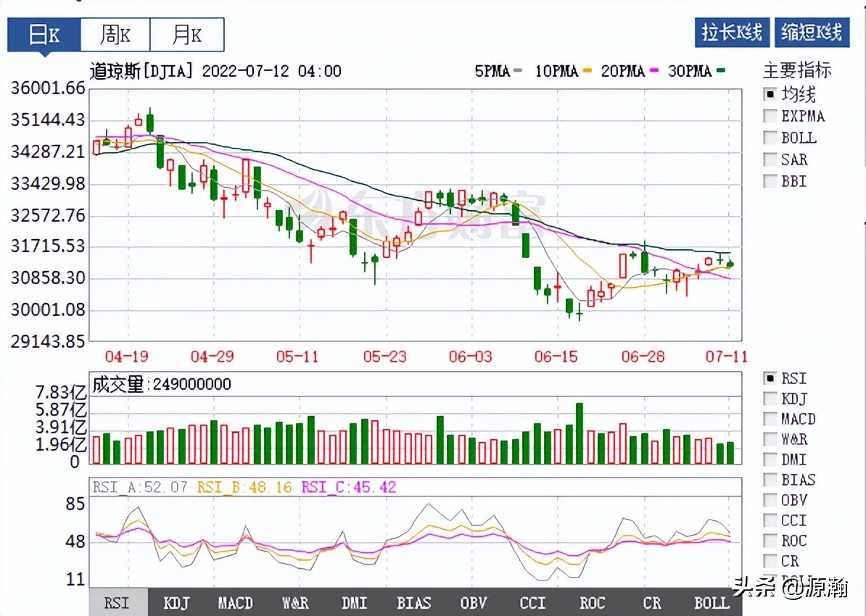Click the 成交量:249000000 volume label

[161, 384]
